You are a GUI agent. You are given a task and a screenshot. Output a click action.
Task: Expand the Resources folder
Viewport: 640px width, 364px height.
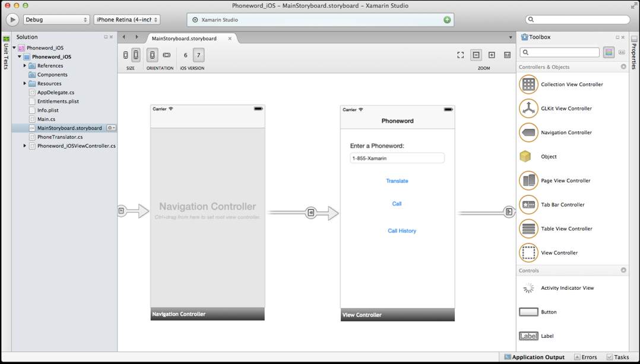(24, 84)
